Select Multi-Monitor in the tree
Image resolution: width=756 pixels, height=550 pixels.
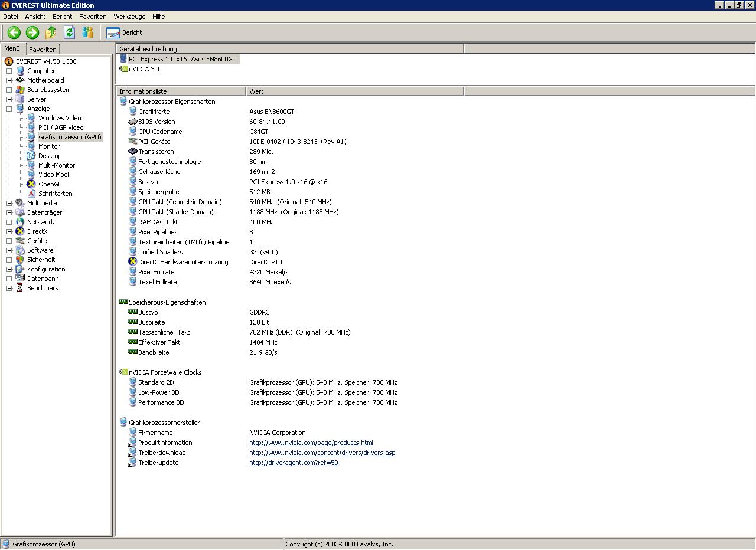click(57, 165)
